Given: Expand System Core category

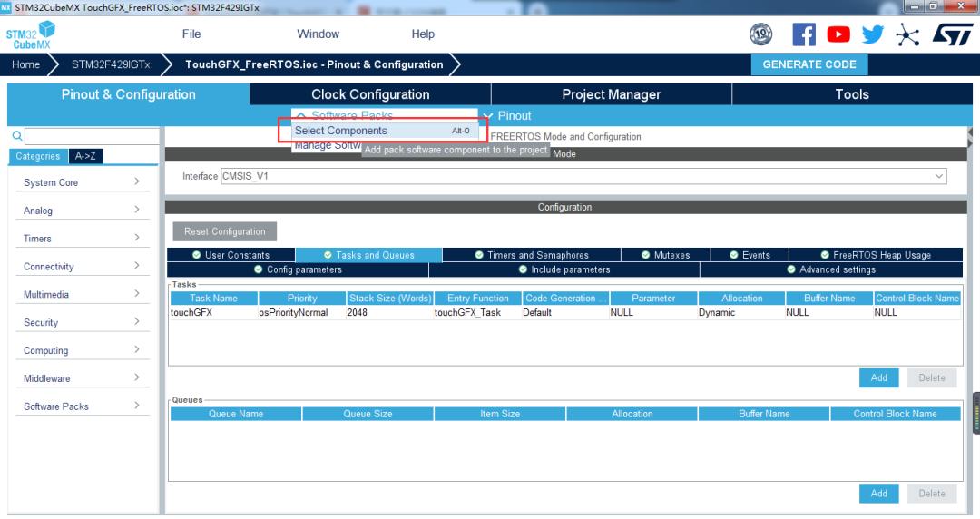Looking at the screenshot, I should [82, 182].
